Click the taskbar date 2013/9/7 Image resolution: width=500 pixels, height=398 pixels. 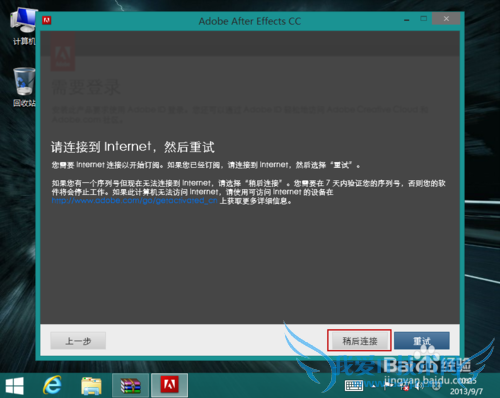466,391
